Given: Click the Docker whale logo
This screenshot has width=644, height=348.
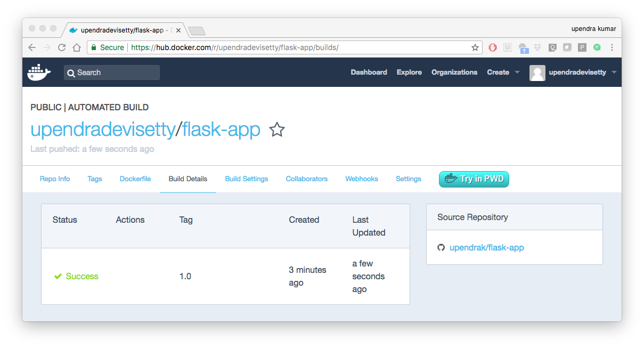Looking at the screenshot, I should (39, 72).
